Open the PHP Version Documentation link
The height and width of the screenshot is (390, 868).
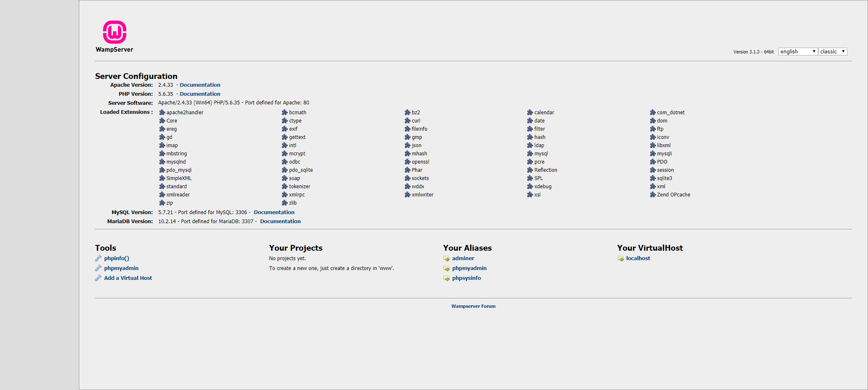pos(200,94)
